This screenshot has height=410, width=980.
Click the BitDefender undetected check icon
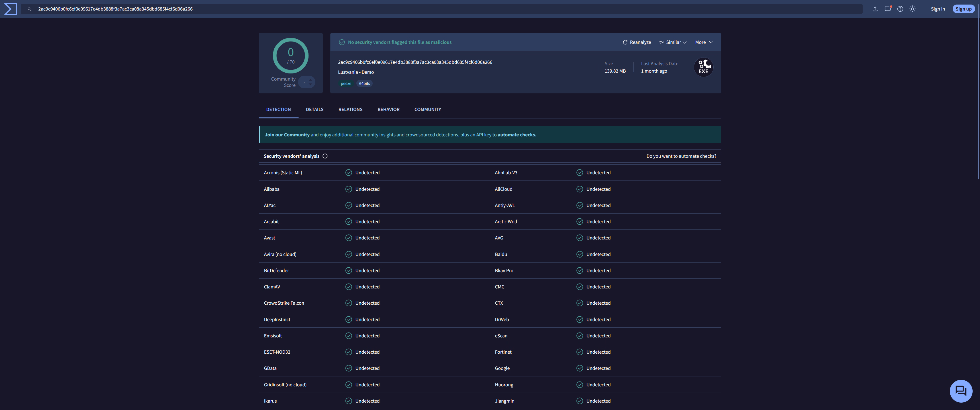pyautogui.click(x=348, y=270)
